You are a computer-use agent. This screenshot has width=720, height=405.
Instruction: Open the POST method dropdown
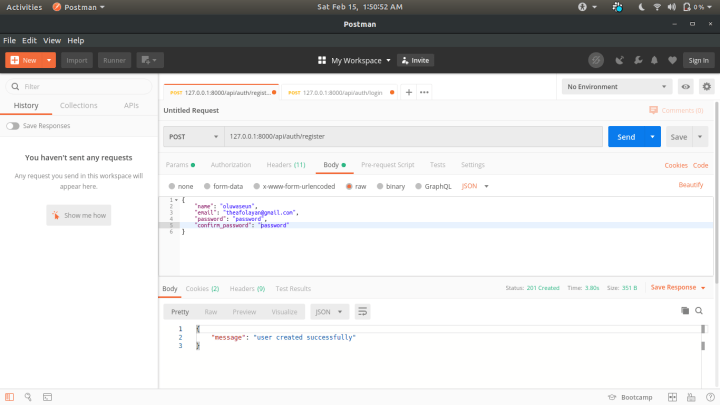click(193, 136)
